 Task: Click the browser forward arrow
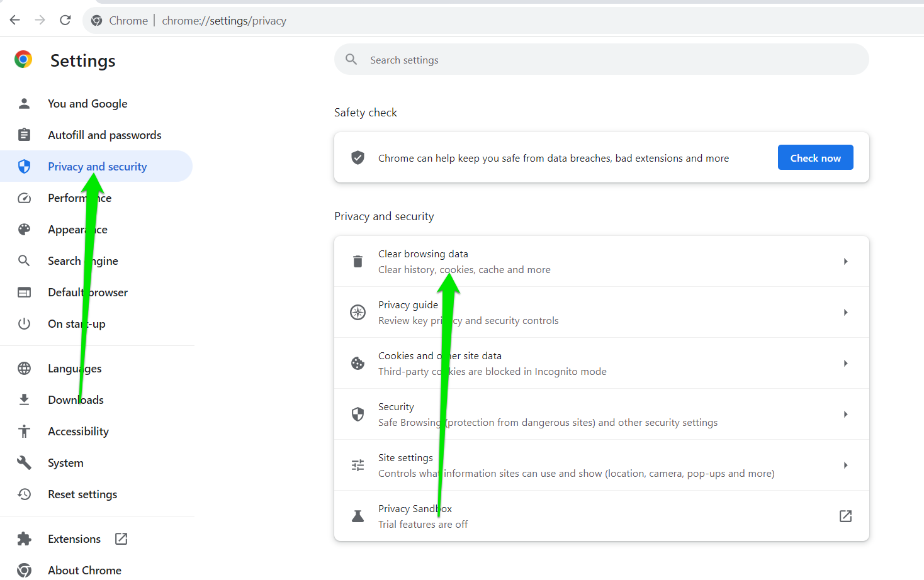(x=40, y=20)
